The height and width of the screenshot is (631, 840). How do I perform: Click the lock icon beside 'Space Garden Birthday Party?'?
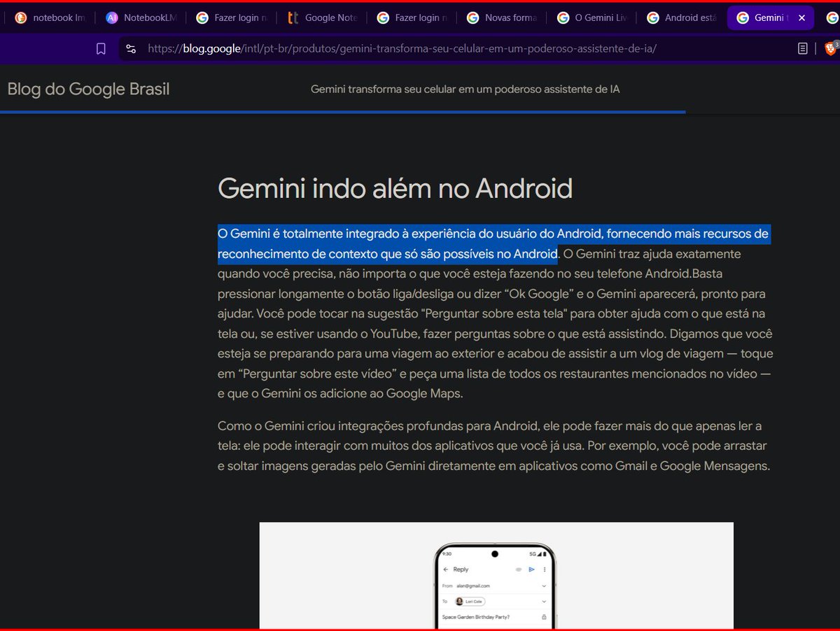pos(544,617)
